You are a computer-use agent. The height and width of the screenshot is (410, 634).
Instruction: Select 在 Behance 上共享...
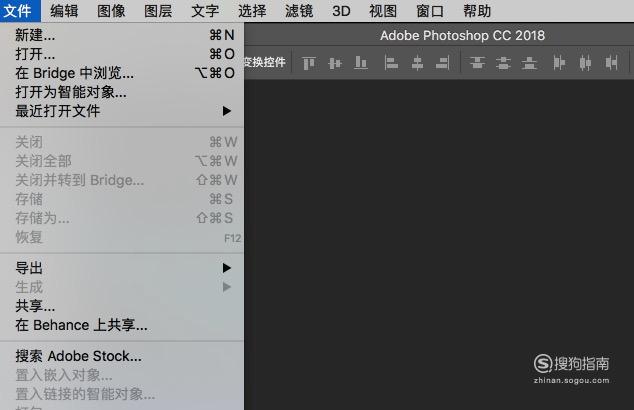(122, 325)
